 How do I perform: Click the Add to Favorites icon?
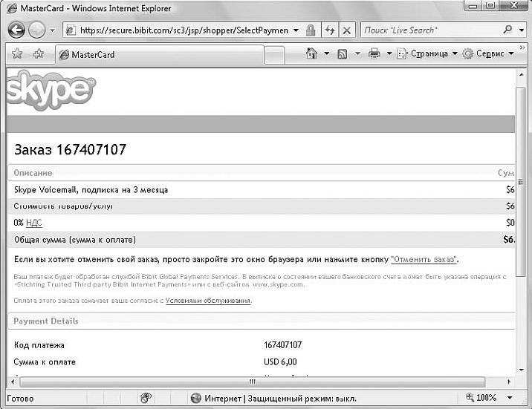[38, 54]
